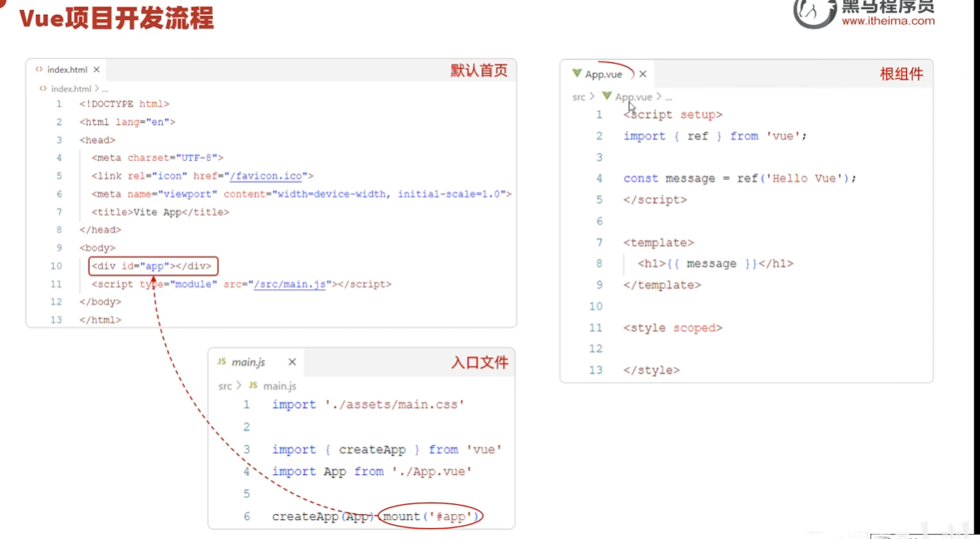Click the JS icon on main.js tab

[221, 362]
